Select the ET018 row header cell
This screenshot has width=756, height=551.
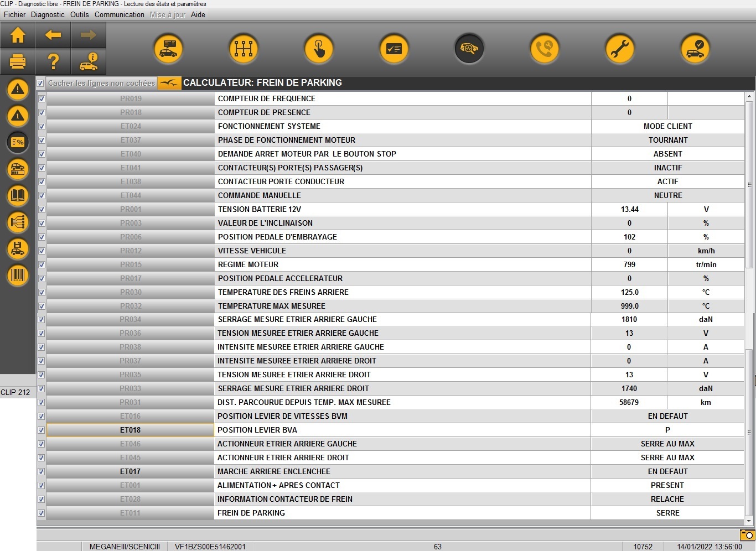pos(131,430)
